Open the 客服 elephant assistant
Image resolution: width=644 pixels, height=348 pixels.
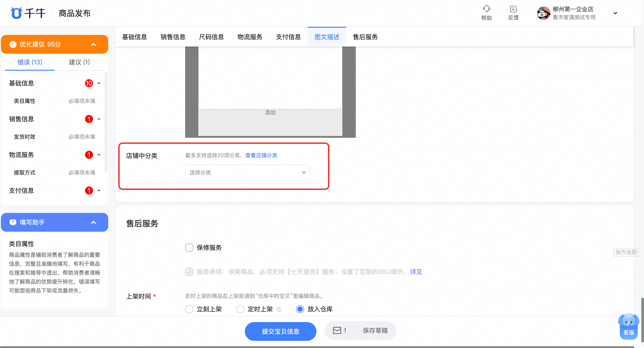pyautogui.click(x=629, y=326)
